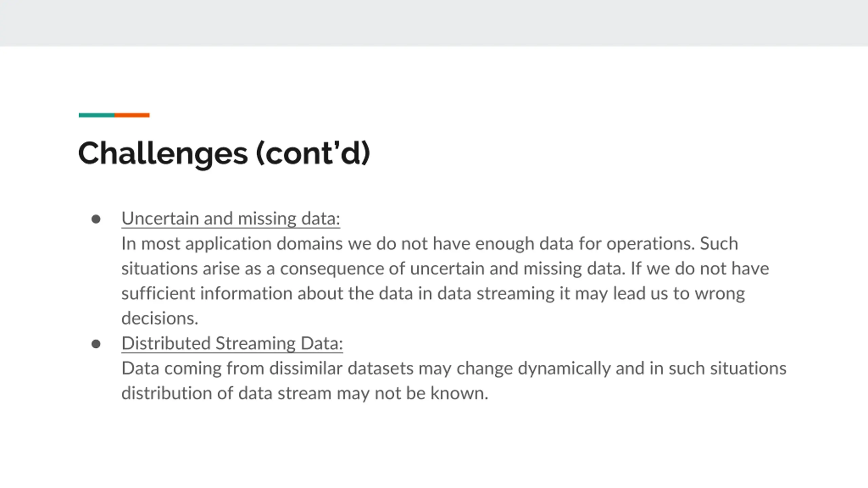Click the orange accent bar segment
This screenshot has width=868, height=488.
click(132, 115)
